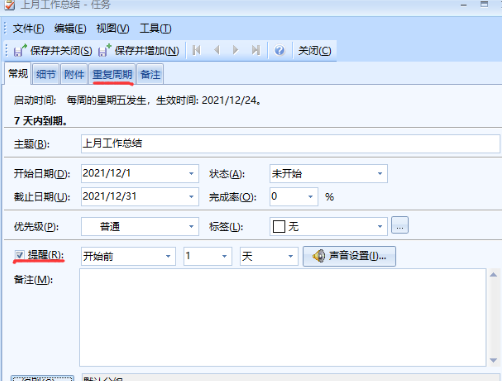Expand the 开始日期 date dropdown
Screen dimensions: 502x381
191,173
